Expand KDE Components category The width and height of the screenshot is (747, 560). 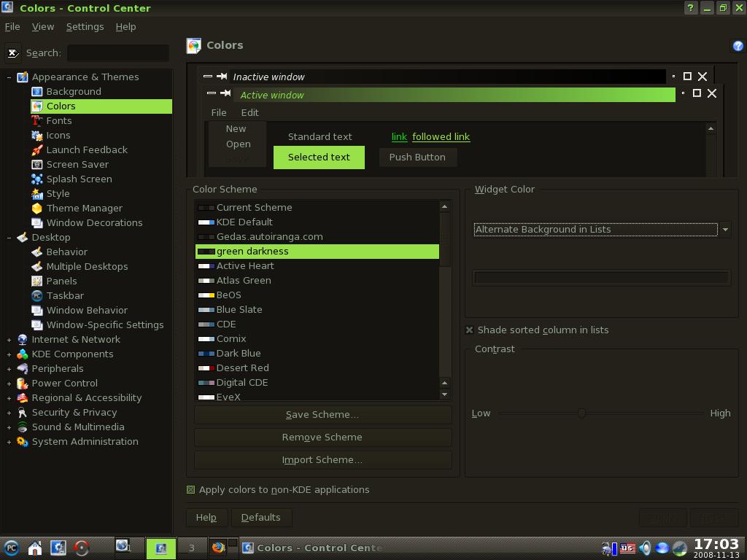[x=9, y=354]
